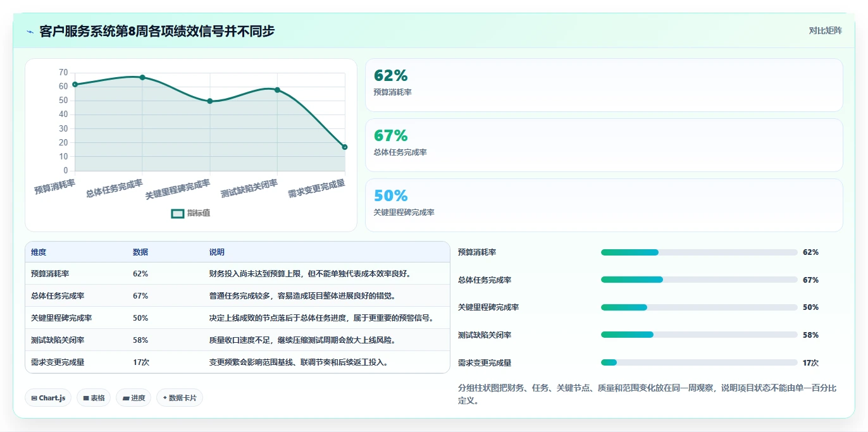Select the 总体任务完成率 data point on chart
Viewport: 868px width, 432px height.
142,77
